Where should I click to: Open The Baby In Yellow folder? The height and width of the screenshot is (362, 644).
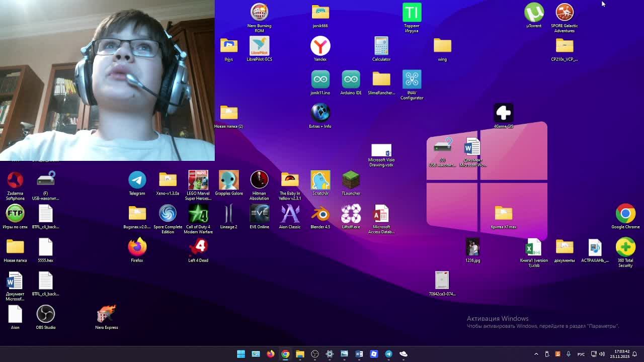[x=290, y=180]
